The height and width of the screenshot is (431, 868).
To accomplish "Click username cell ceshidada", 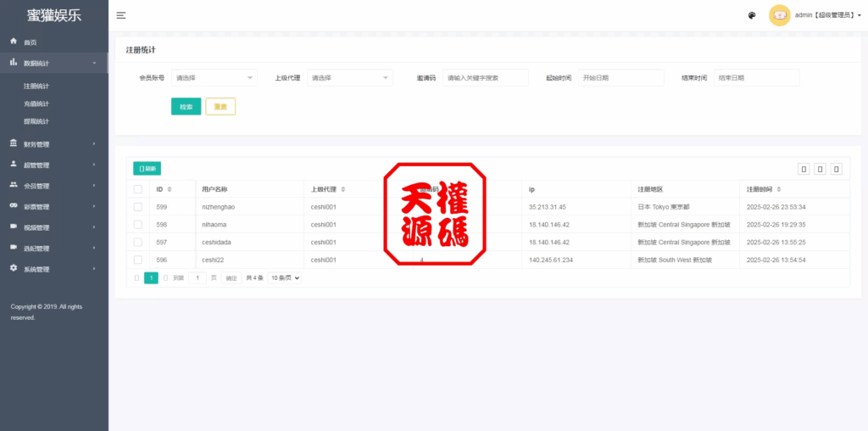I will point(216,243).
